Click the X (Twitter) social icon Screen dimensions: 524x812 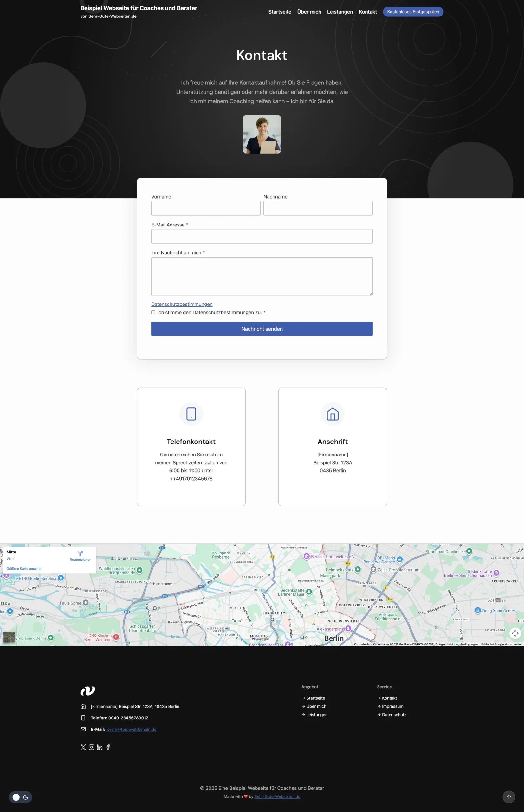[83, 747]
